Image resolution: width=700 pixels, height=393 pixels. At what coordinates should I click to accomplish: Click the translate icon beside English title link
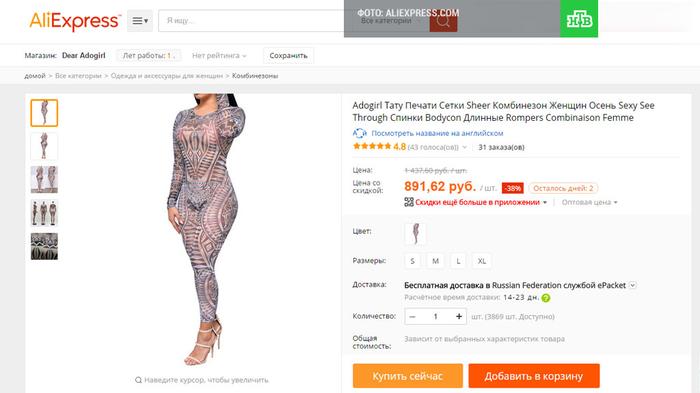coord(359,133)
